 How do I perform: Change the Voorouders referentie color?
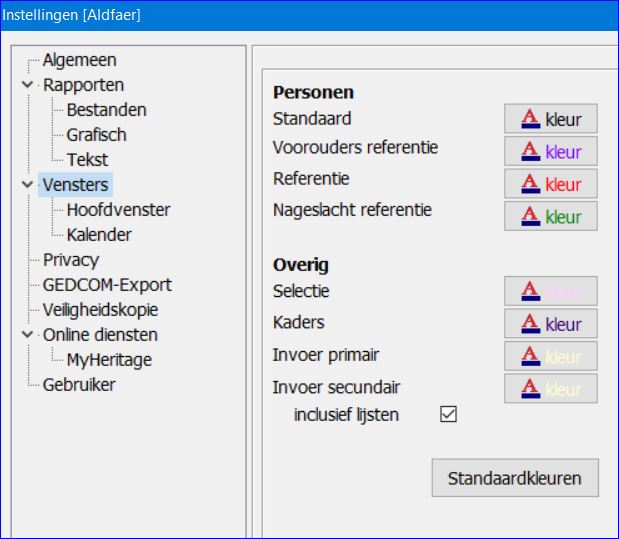coord(550,152)
